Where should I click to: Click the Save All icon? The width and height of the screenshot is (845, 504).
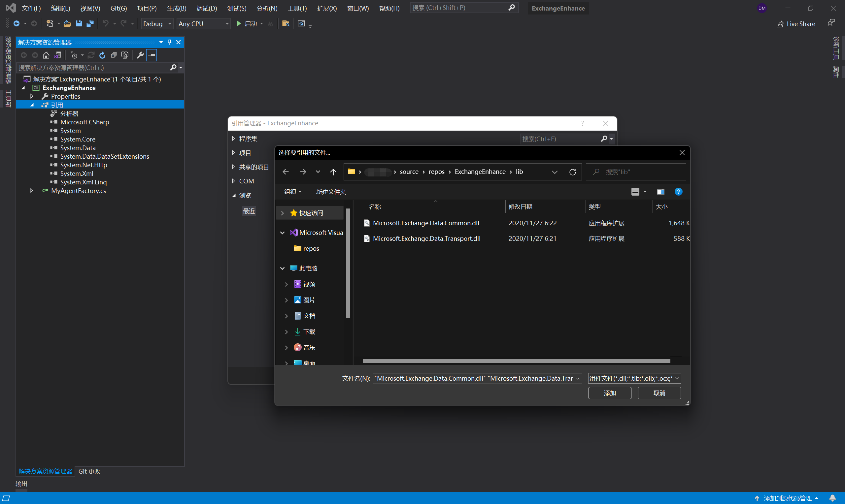click(90, 23)
